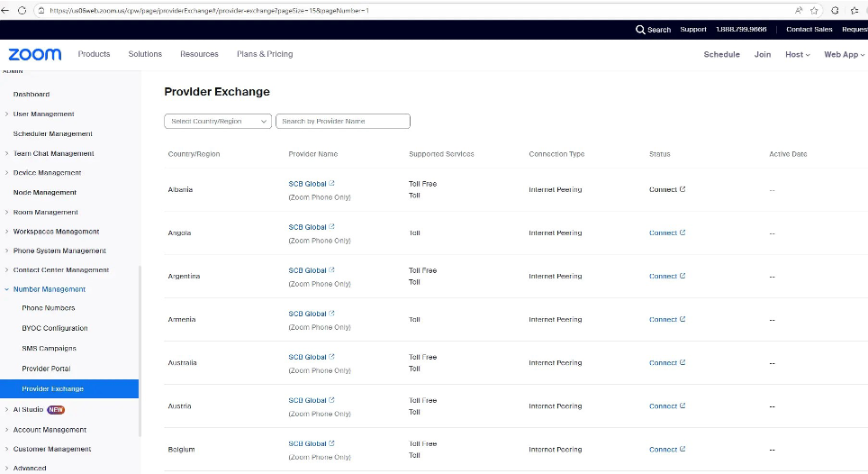
Task: Expand Account Management in the sidebar
Action: click(7, 430)
